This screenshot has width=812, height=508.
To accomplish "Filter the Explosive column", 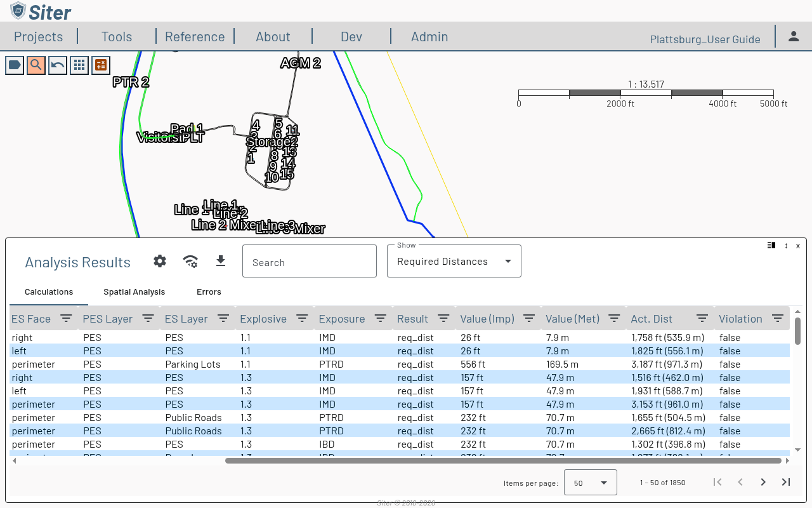I will (x=302, y=318).
